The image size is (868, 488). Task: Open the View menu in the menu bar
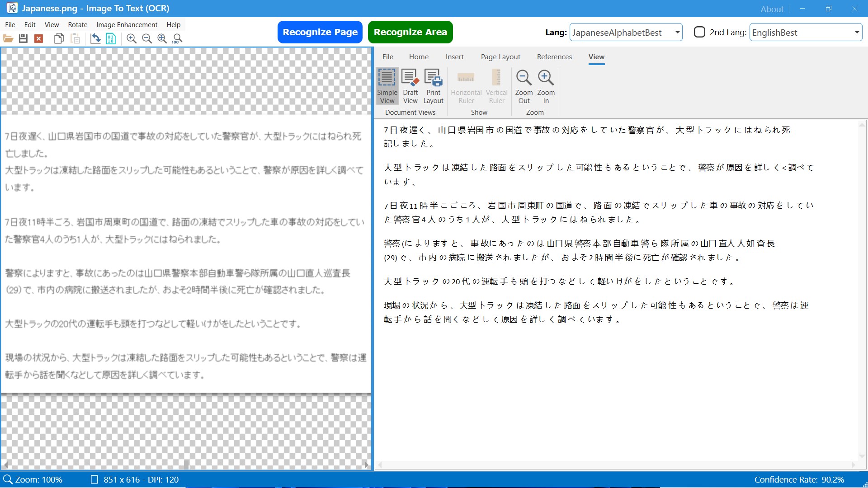pyautogui.click(x=52, y=25)
